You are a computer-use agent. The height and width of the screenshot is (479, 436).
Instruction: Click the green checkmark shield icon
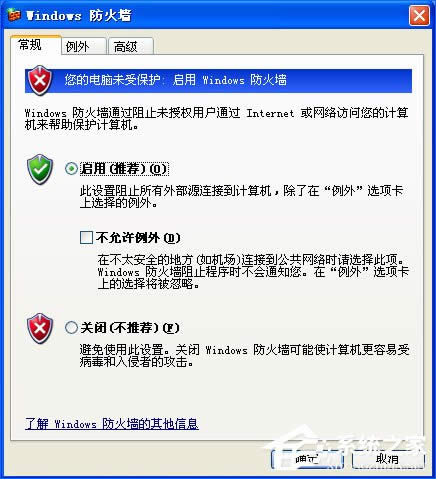pyautogui.click(x=40, y=169)
